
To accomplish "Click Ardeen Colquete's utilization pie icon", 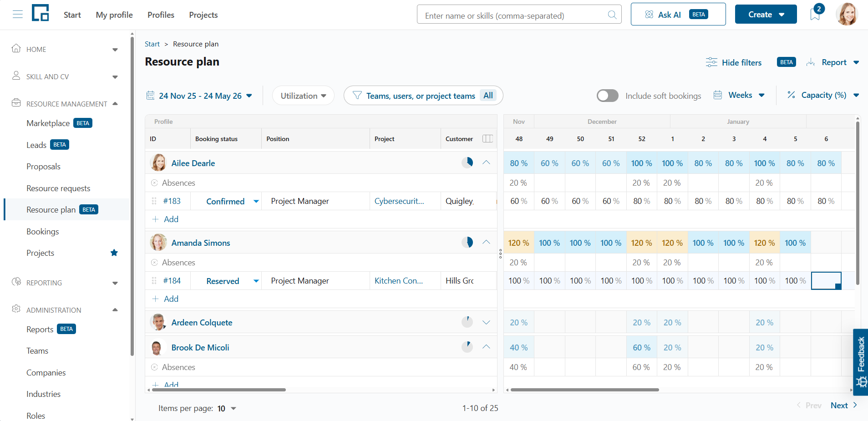I will (467, 322).
